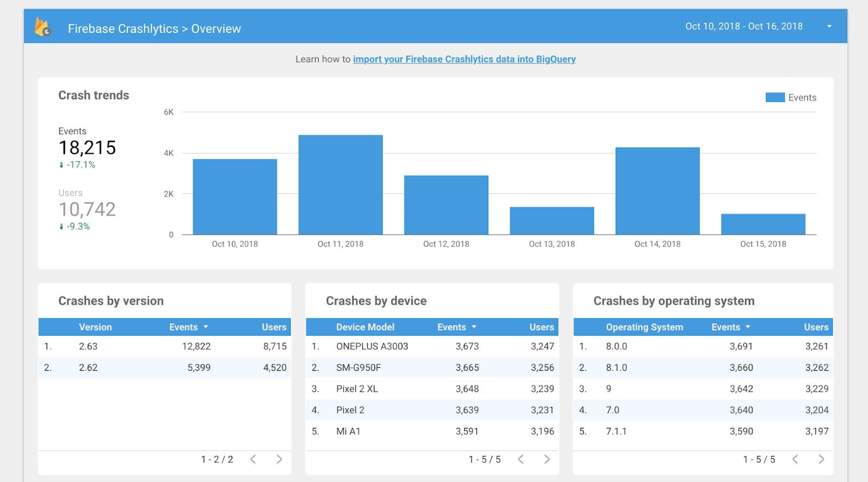Click the Events sort arrow in the OS table
This screenshot has width=868, height=482.
click(748, 327)
